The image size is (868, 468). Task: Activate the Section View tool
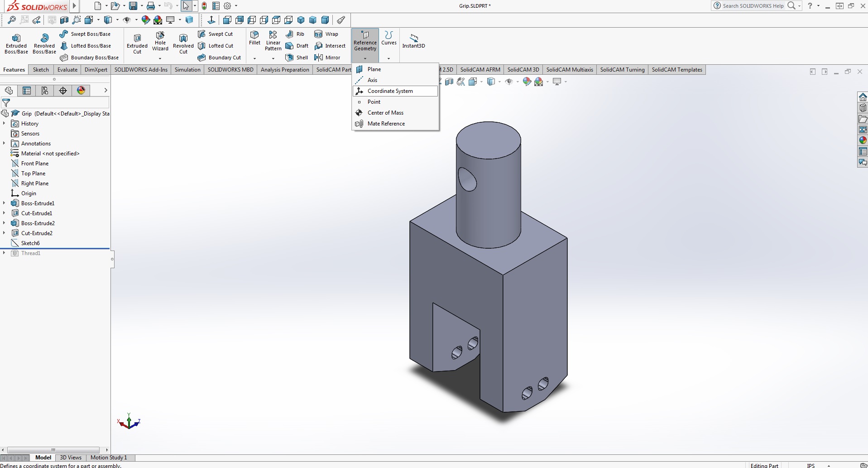click(64, 20)
